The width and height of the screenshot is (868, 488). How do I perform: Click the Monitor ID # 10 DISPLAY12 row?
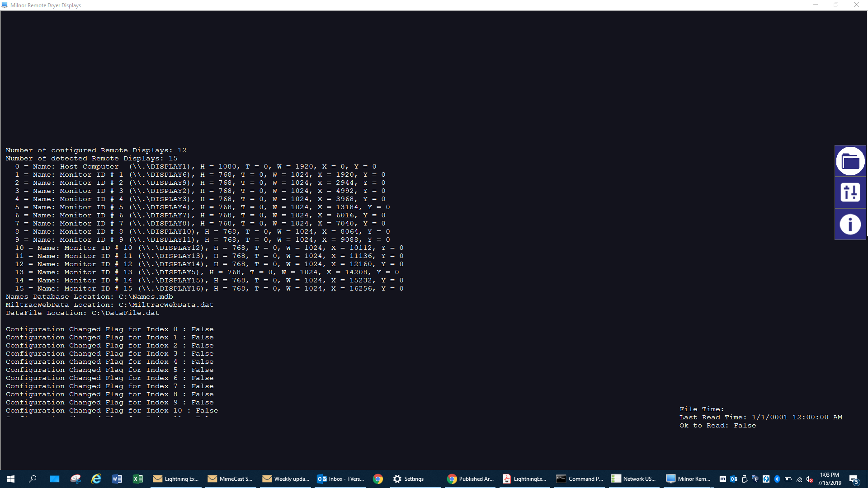click(209, 248)
